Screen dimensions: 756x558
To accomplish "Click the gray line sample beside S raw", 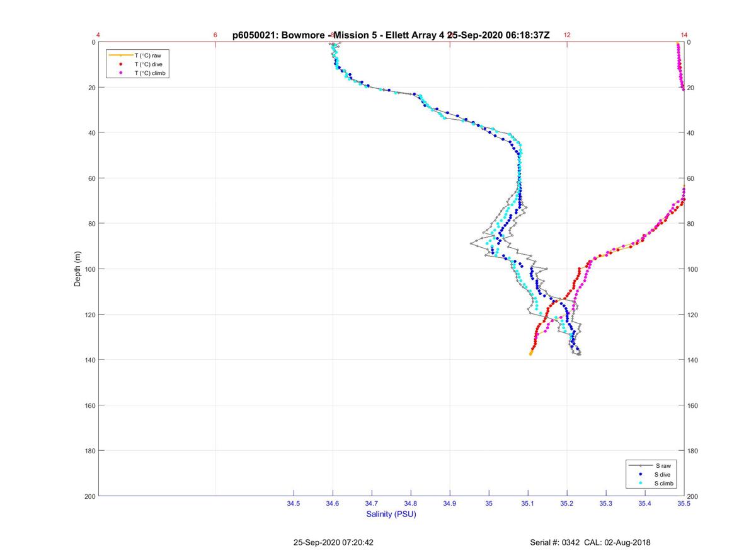I will (x=641, y=465).
